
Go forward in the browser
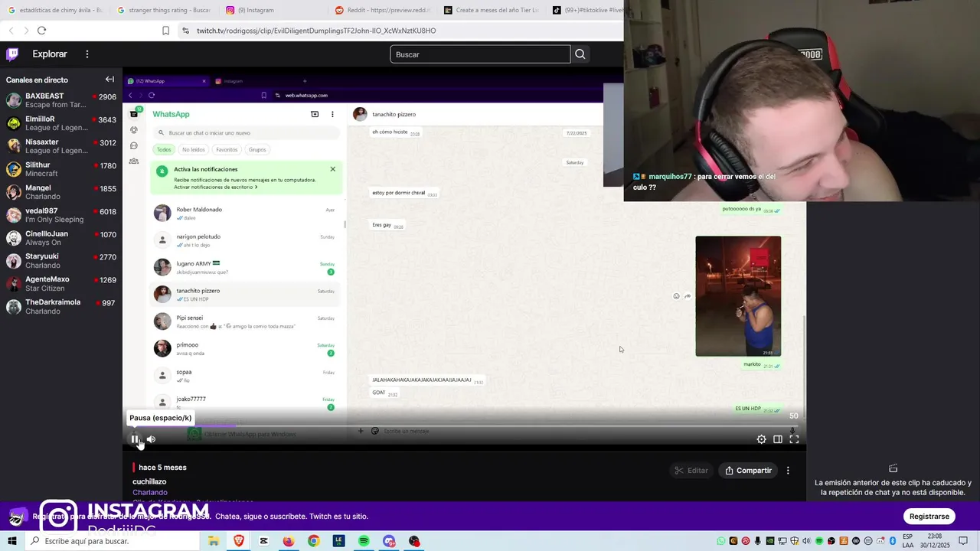pyautogui.click(x=26, y=31)
